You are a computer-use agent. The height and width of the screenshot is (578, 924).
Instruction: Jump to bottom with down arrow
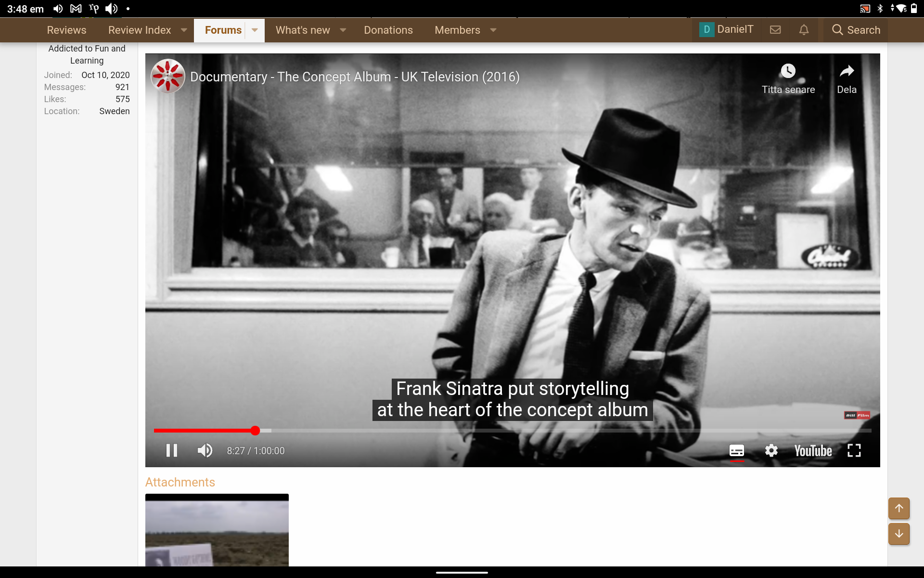(x=899, y=534)
